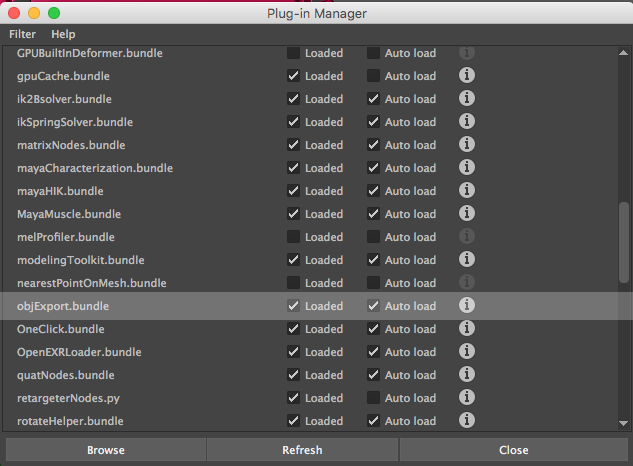Image resolution: width=633 pixels, height=466 pixels.
Task: Select melProfiler.bundle plug-in name
Action: click(66, 237)
